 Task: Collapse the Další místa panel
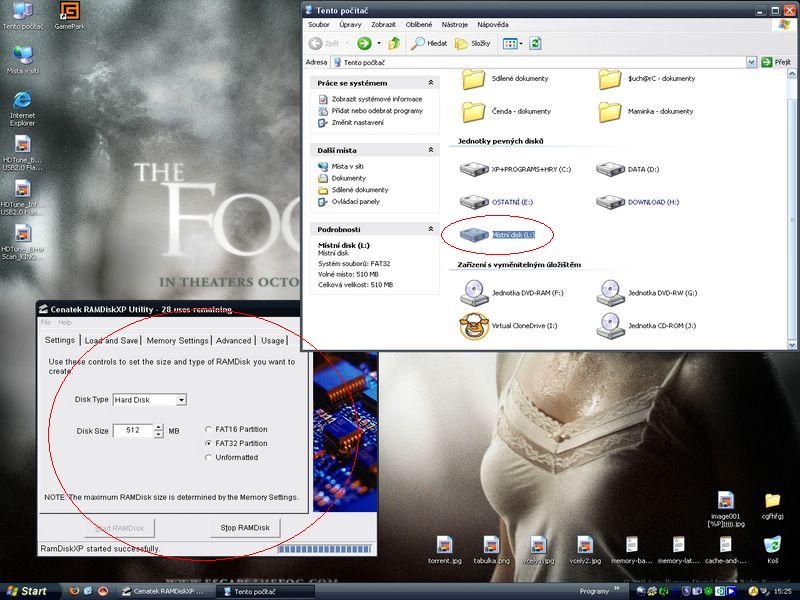coord(431,150)
